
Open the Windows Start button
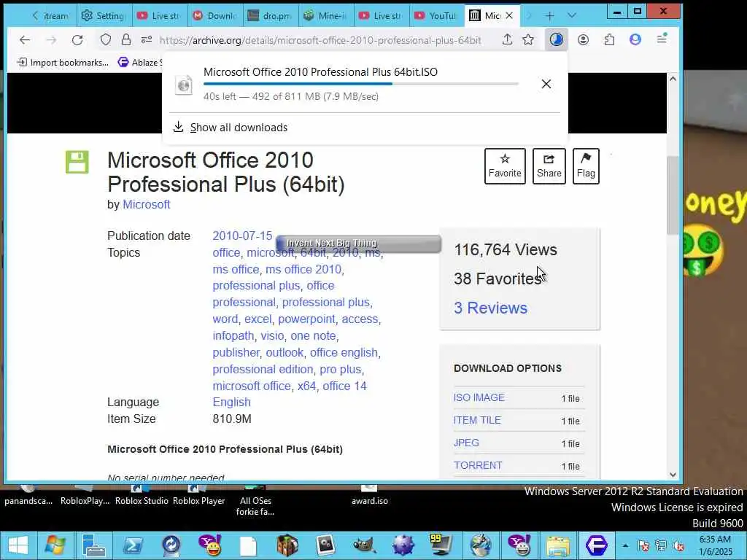click(x=18, y=545)
